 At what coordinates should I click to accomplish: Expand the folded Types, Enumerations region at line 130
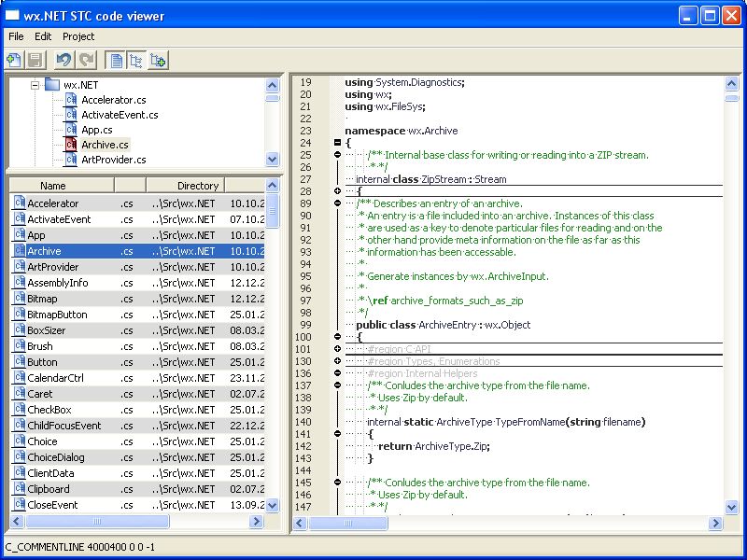point(337,361)
